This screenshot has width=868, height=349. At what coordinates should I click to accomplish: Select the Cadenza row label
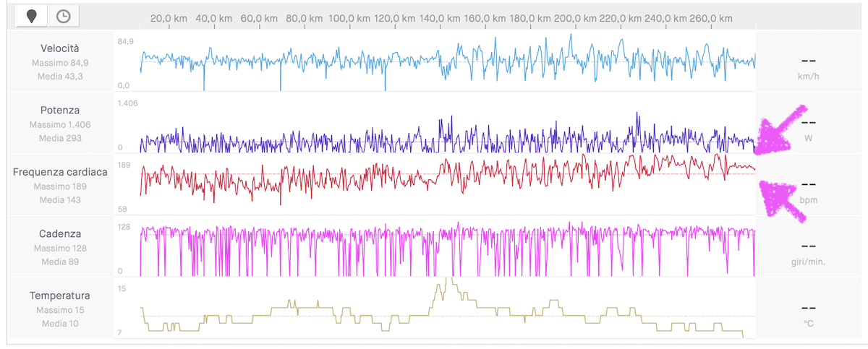tap(61, 234)
